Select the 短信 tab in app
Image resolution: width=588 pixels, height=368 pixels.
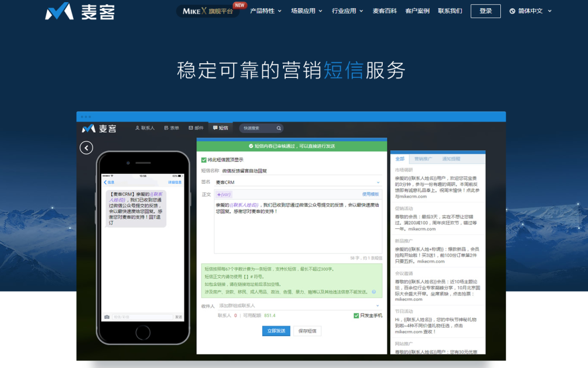220,128
